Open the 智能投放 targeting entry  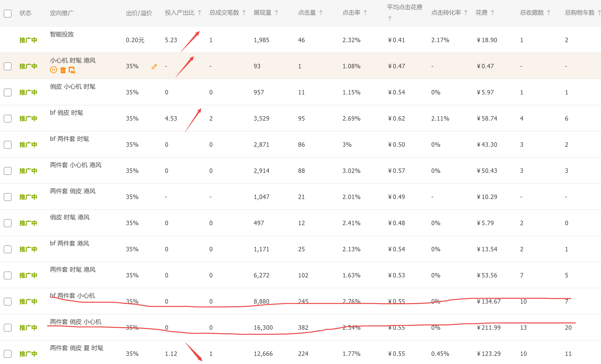(62, 34)
